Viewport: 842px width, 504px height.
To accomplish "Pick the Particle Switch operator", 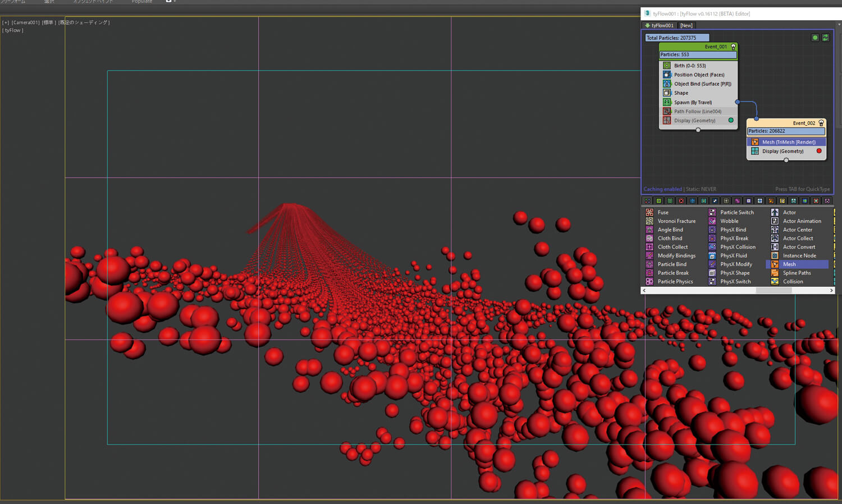I will tap(731, 212).
